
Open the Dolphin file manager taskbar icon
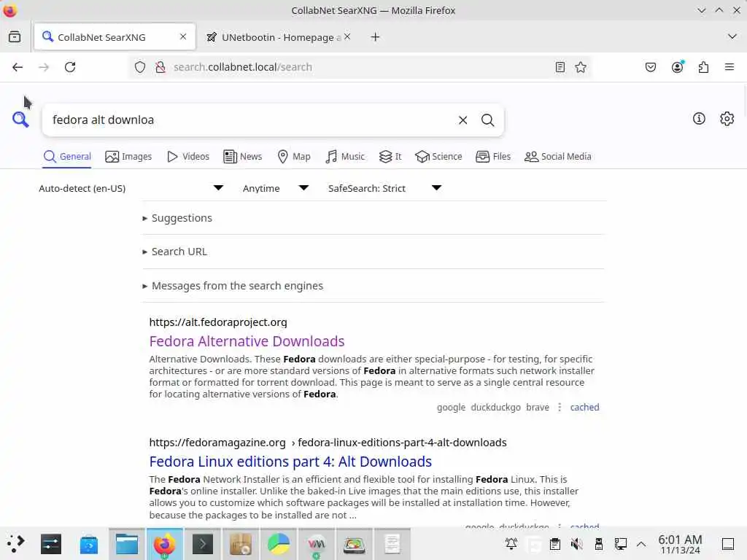click(127, 544)
